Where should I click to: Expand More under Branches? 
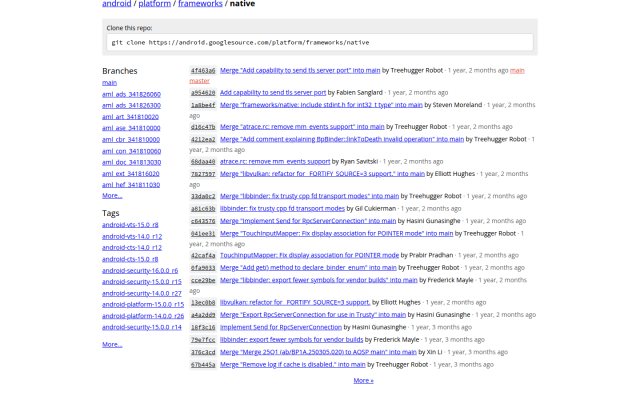coord(112,196)
